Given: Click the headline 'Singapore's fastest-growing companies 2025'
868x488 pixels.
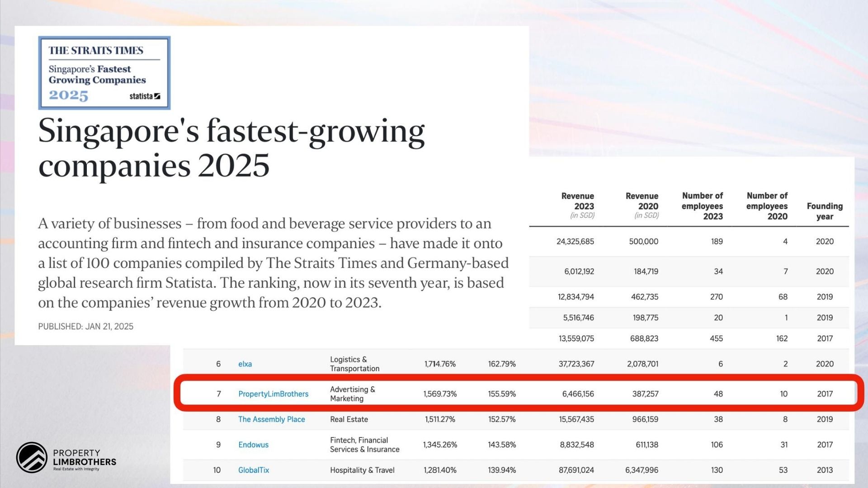Looking at the screenshot, I should pyautogui.click(x=231, y=148).
